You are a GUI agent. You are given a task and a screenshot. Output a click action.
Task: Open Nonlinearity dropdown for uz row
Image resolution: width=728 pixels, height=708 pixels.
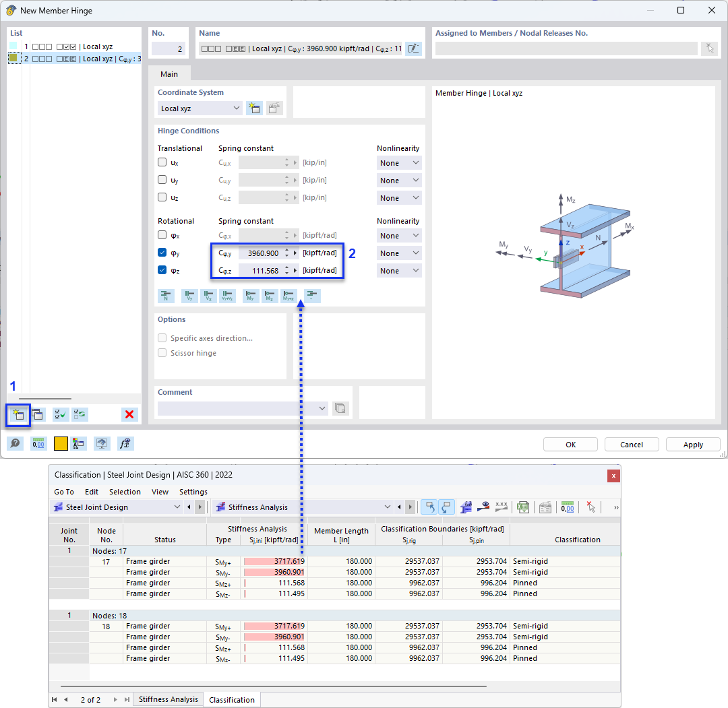(x=399, y=198)
